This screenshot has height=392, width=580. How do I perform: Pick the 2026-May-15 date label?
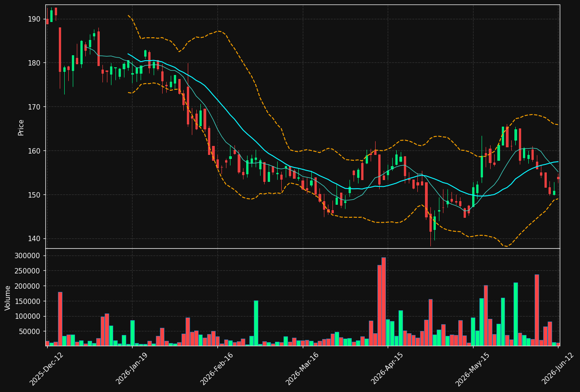point(472,368)
